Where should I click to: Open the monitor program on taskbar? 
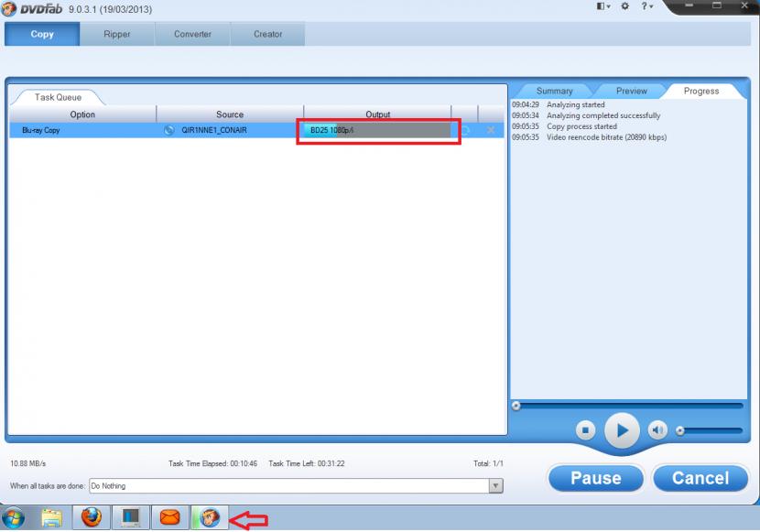130,517
